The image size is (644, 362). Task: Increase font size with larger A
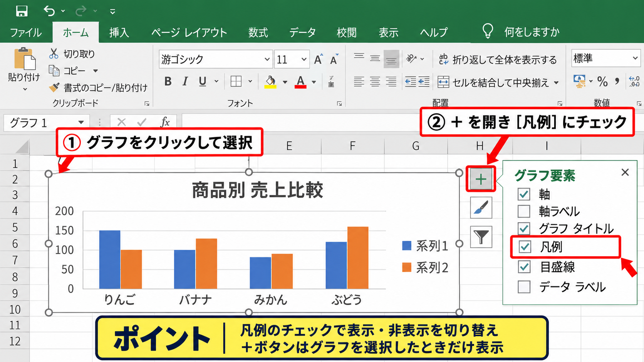(318, 59)
